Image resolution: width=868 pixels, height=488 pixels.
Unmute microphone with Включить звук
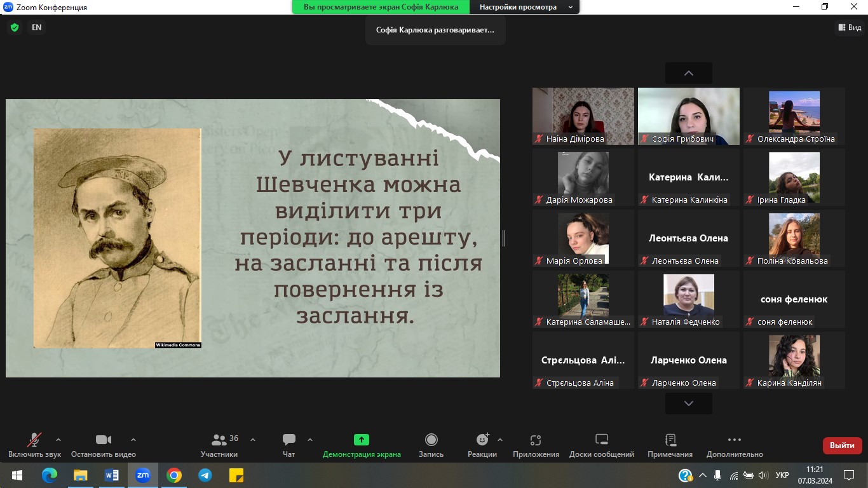click(34, 440)
